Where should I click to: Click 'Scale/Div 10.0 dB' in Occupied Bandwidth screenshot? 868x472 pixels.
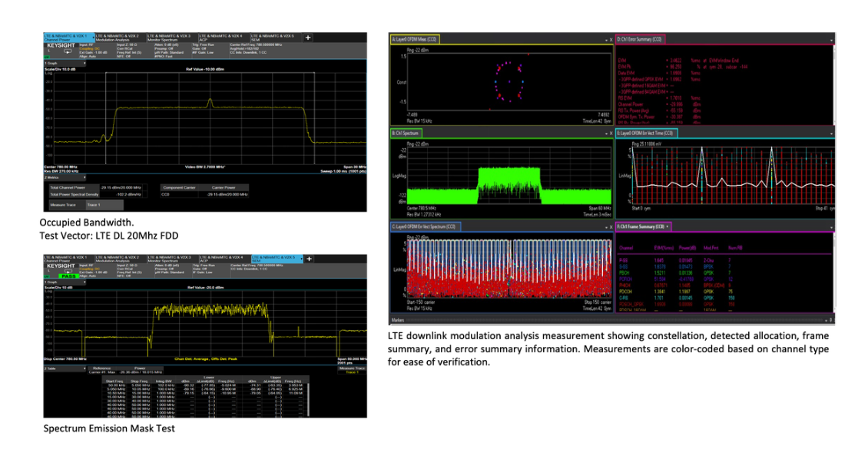(x=61, y=69)
